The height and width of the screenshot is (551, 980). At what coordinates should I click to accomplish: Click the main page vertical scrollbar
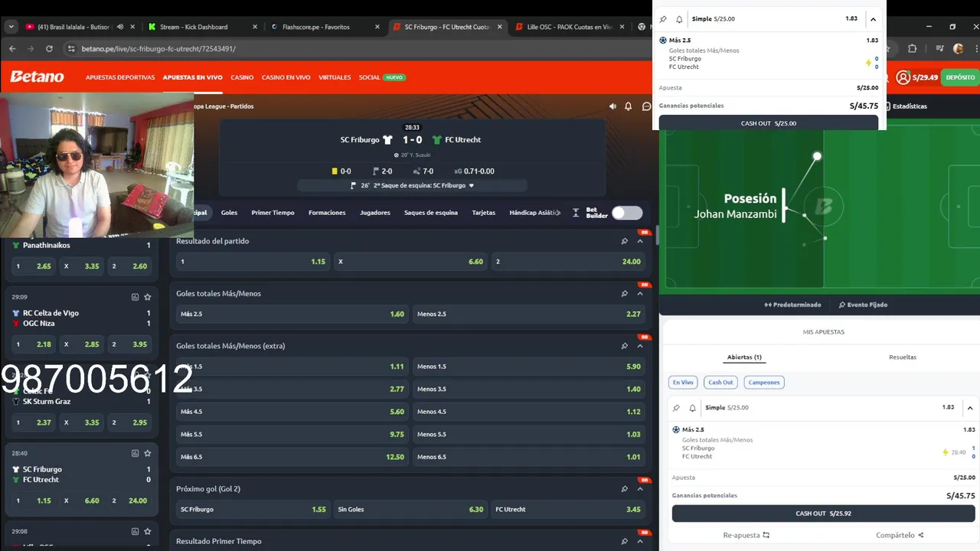point(656,235)
